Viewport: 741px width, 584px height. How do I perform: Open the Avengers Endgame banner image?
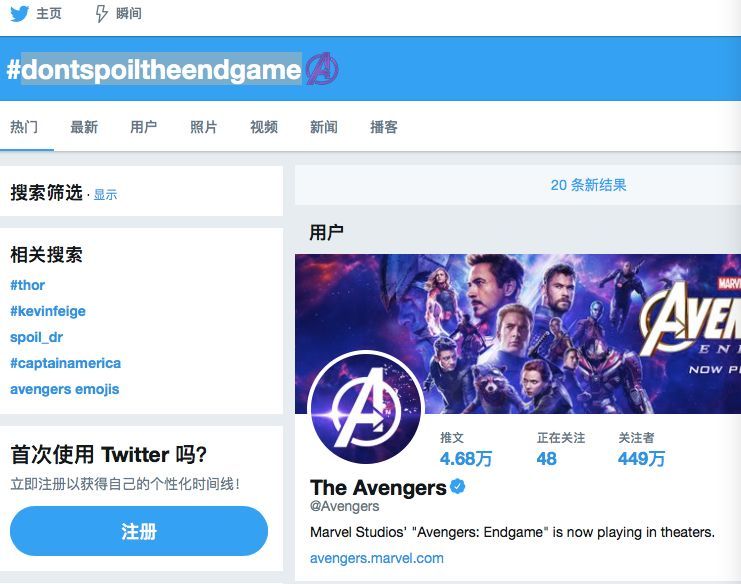point(518,334)
